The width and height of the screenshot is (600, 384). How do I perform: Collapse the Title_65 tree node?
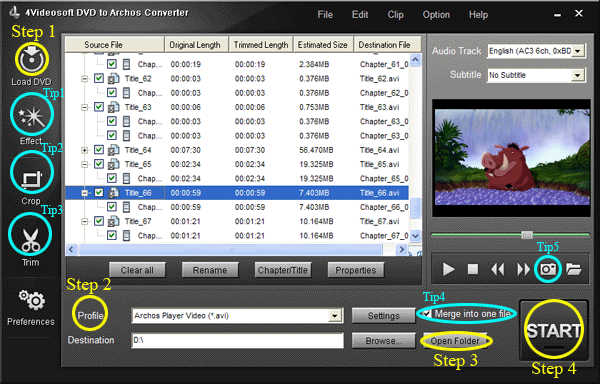(85, 164)
